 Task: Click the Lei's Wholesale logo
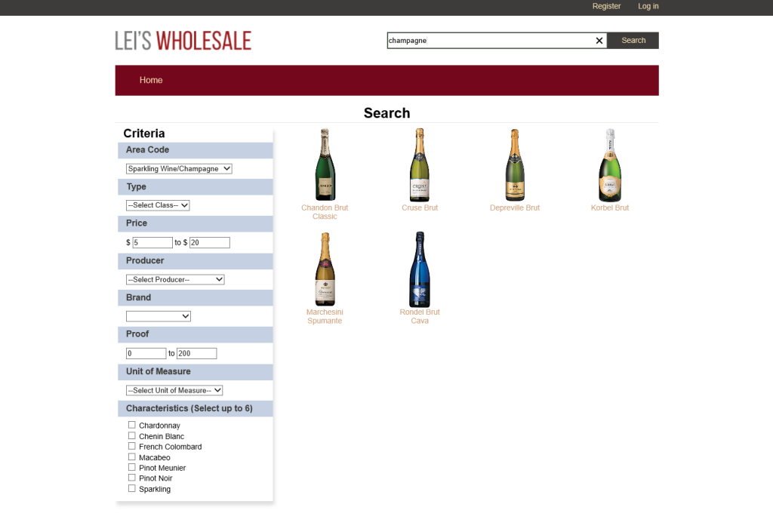183,40
